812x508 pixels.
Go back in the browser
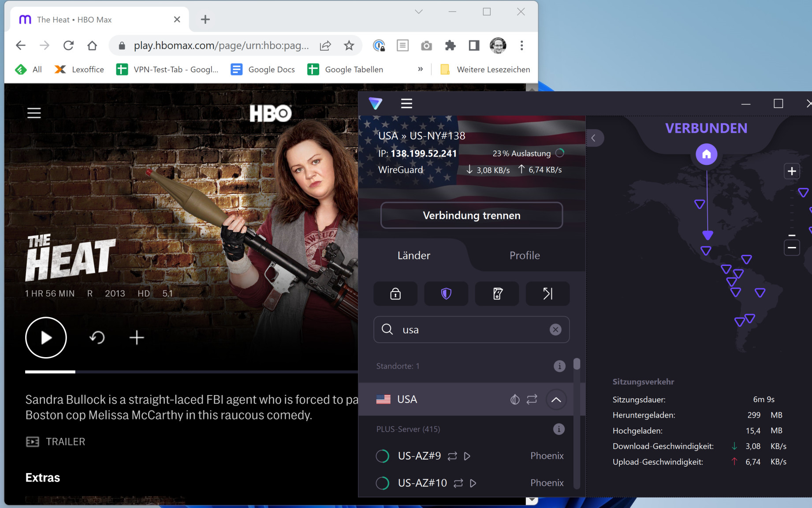(21, 45)
